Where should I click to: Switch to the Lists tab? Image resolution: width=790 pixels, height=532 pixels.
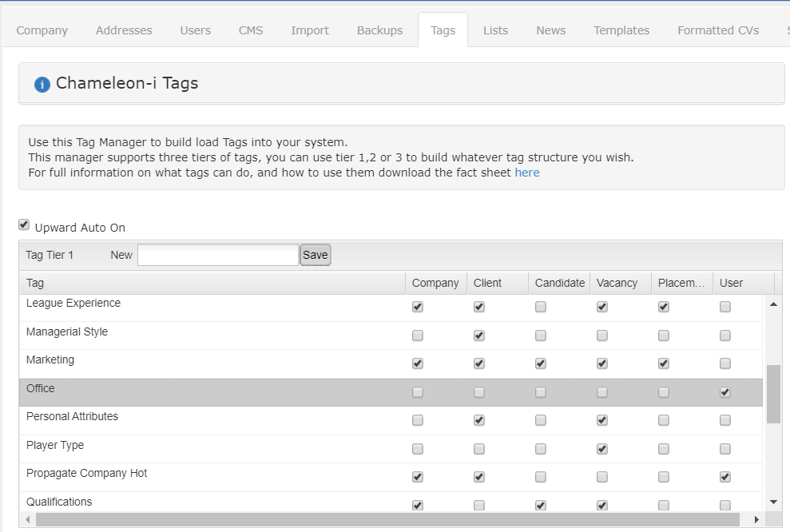pyautogui.click(x=496, y=30)
